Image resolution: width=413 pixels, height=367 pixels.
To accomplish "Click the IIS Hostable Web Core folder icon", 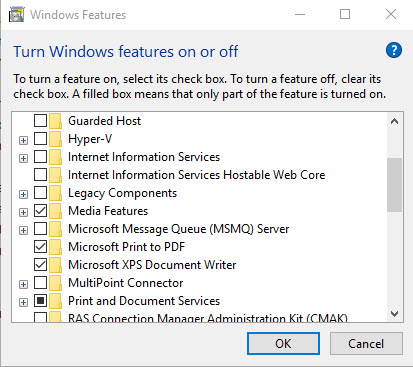I will pos(55,175).
